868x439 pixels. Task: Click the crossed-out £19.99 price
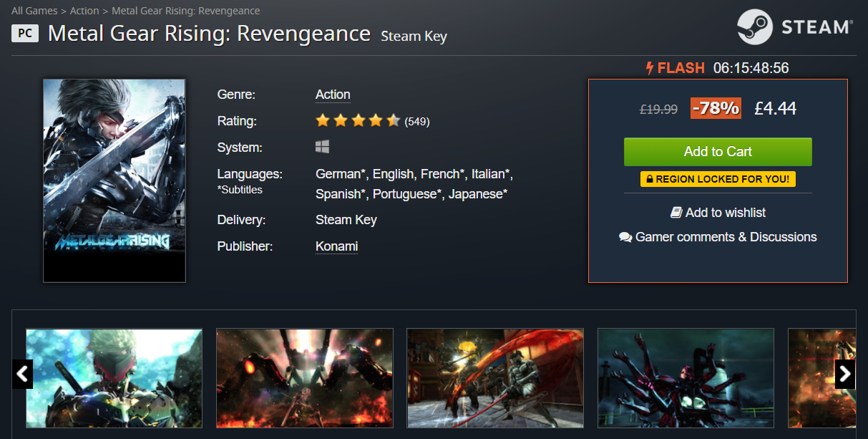(658, 110)
